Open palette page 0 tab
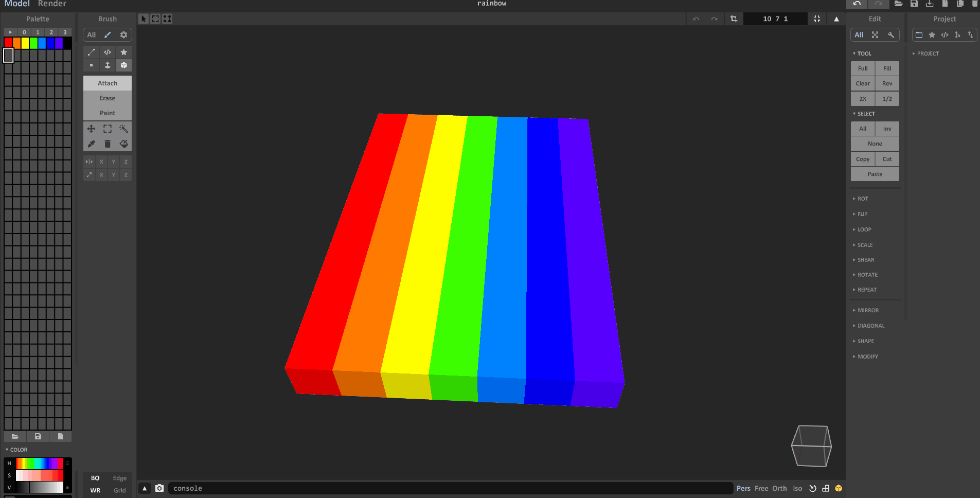Image resolution: width=980 pixels, height=498 pixels. point(24,32)
